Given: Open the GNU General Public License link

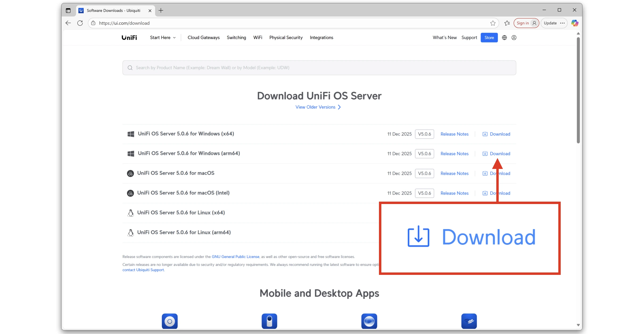Looking at the screenshot, I should click(x=235, y=256).
